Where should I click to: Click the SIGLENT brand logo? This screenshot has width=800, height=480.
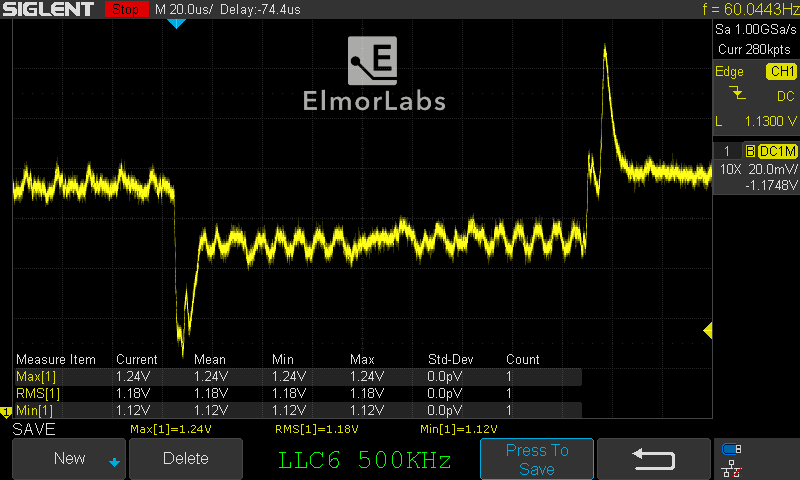48,9
